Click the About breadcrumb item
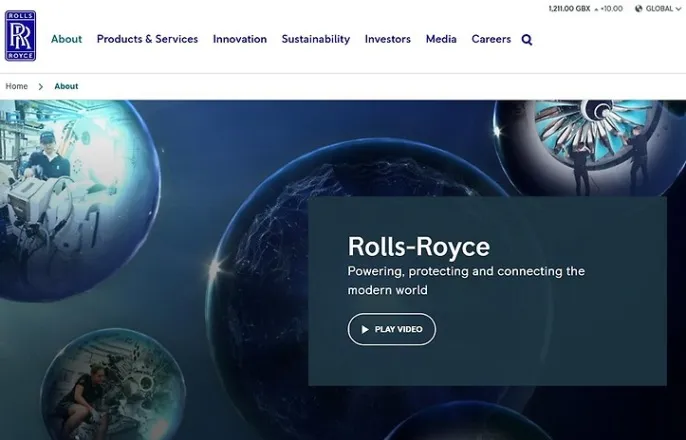 (66, 86)
